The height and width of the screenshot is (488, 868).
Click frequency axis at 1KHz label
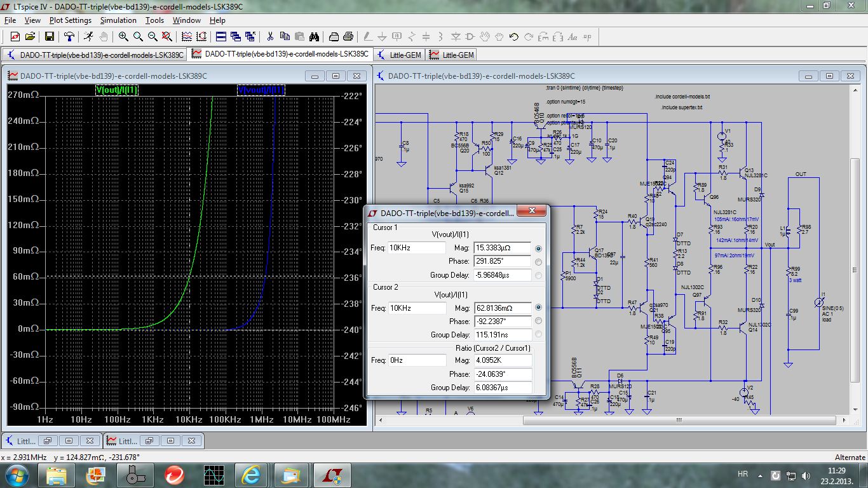(153, 419)
